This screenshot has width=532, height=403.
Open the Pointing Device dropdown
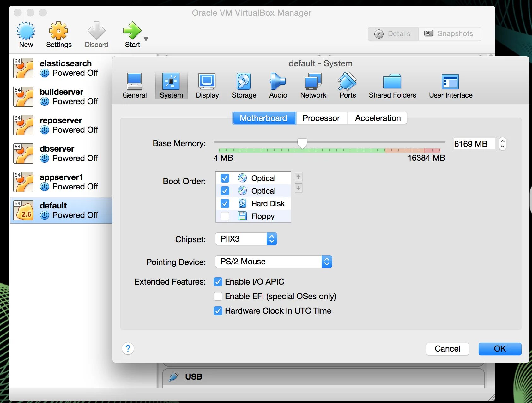click(x=327, y=262)
